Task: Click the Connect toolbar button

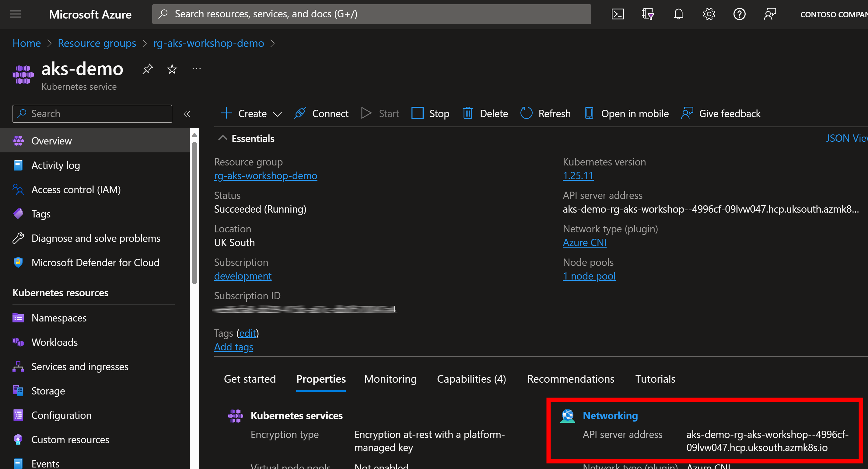Action: pyautogui.click(x=321, y=114)
